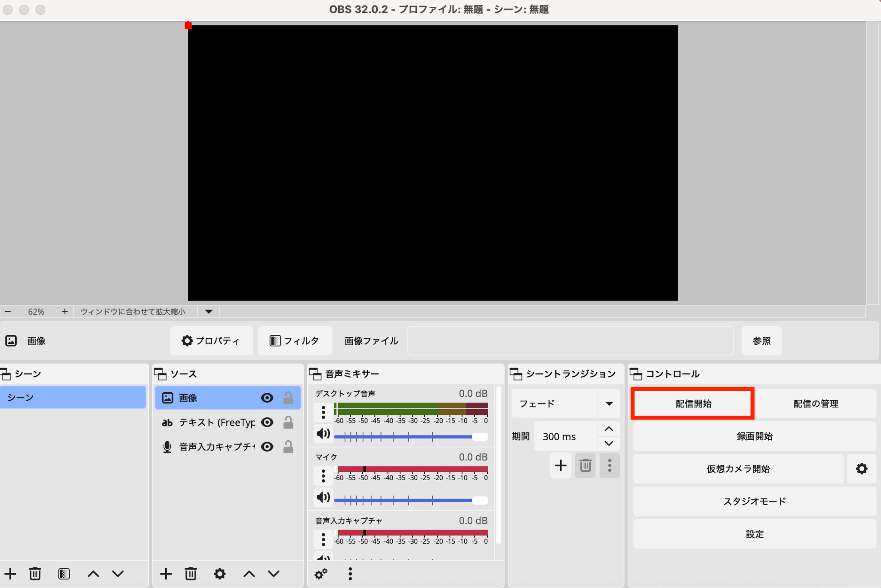Open the mic channel three-dot options menu
881x588 pixels.
coord(323,476)
